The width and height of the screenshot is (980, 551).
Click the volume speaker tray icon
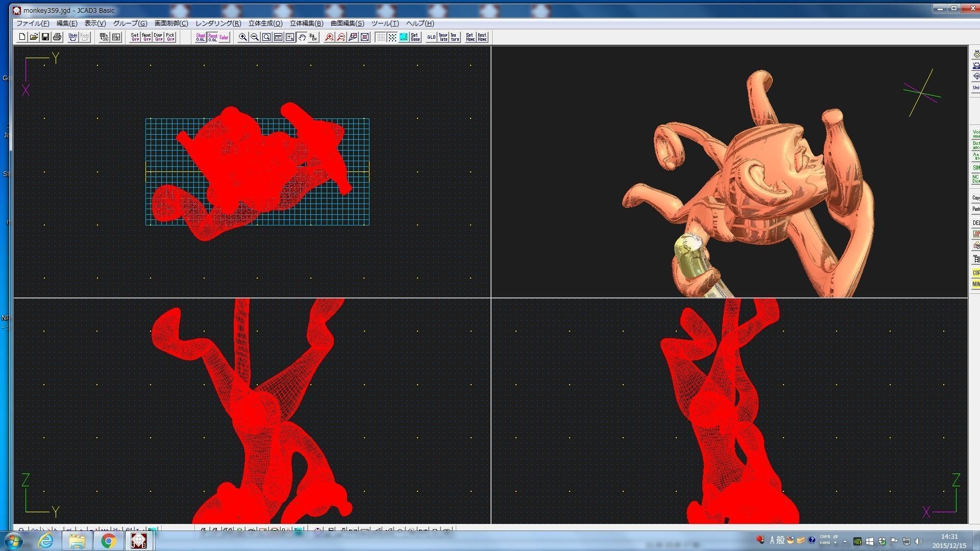coord(919,541)
